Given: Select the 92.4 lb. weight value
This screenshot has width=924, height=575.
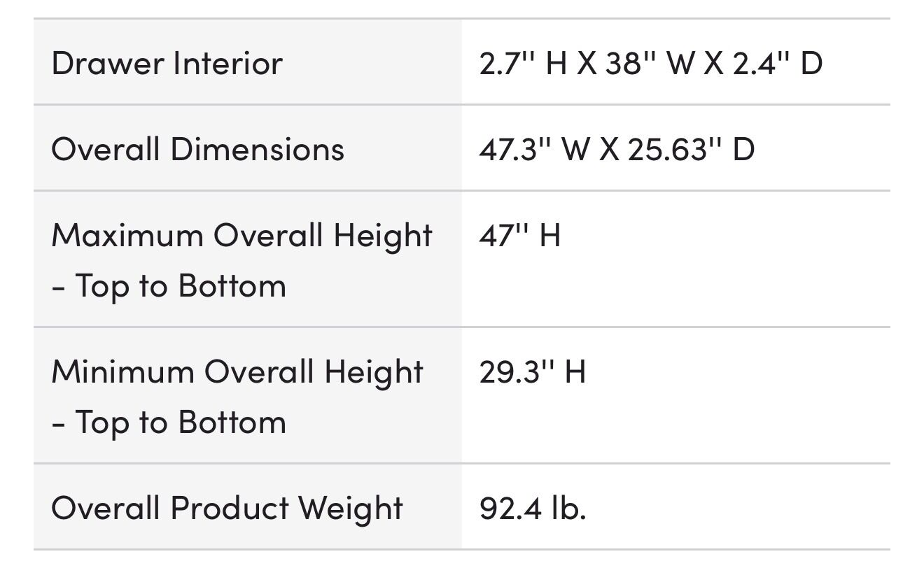Looking at the screenshot, I should click(x=532, y=508).
